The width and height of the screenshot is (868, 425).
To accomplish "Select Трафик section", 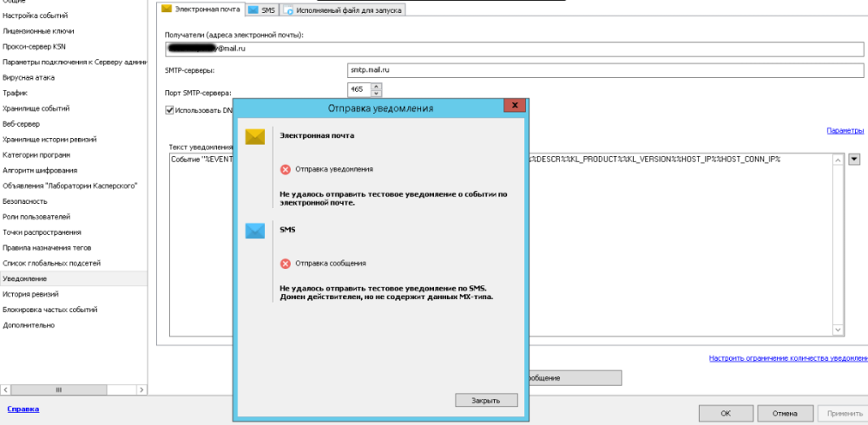I will (x=73, y=93).
